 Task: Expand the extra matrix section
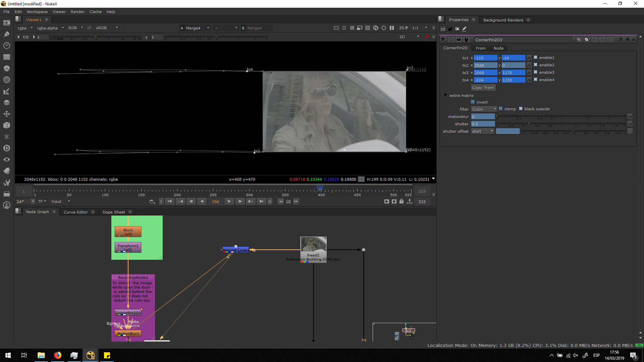(x=445, y=95)
